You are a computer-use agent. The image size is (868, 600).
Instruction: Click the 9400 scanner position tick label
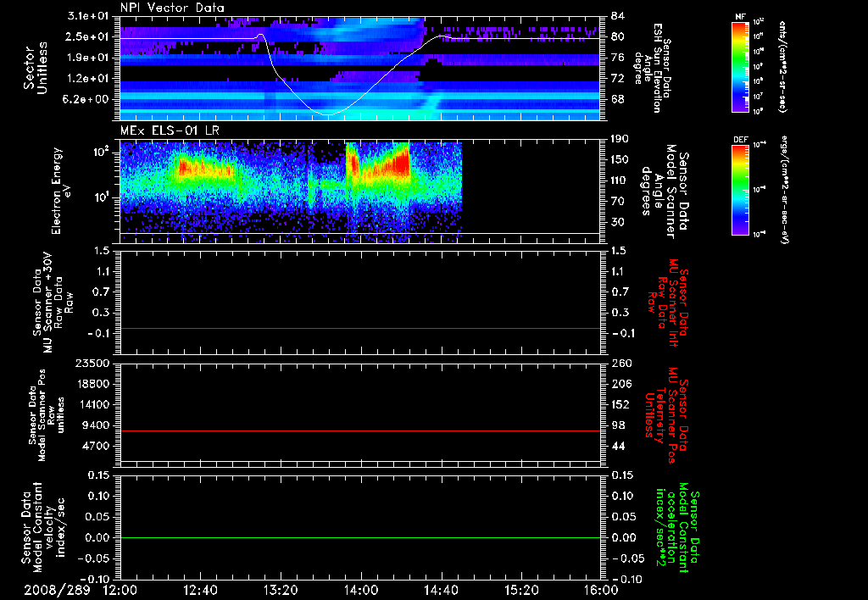tap(95, 425)
